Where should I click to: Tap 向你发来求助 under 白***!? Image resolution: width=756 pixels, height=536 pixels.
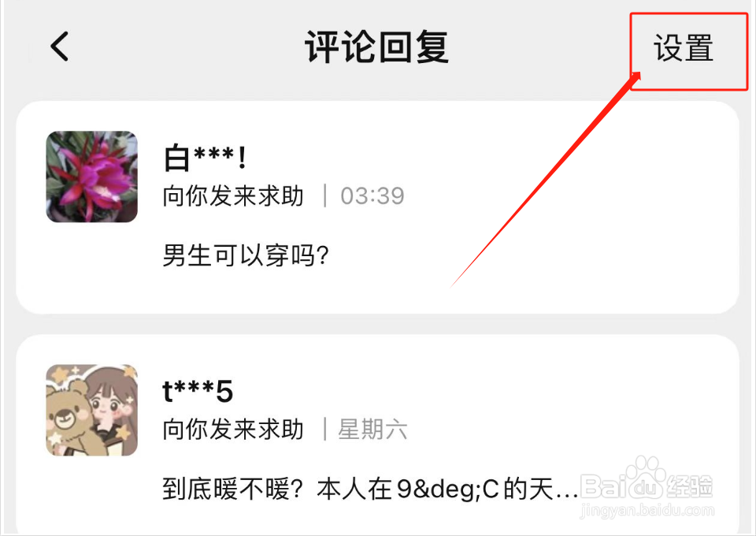tap(233, 195)
